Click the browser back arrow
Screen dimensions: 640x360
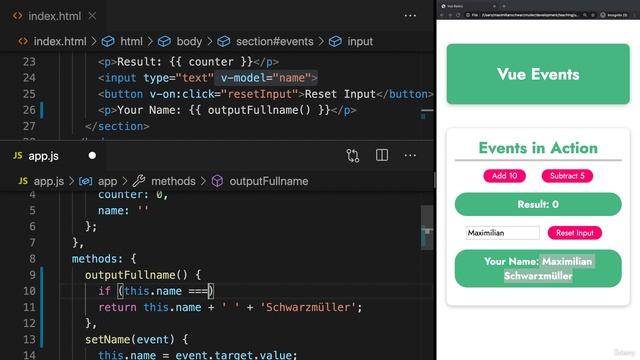click(442, 15)
